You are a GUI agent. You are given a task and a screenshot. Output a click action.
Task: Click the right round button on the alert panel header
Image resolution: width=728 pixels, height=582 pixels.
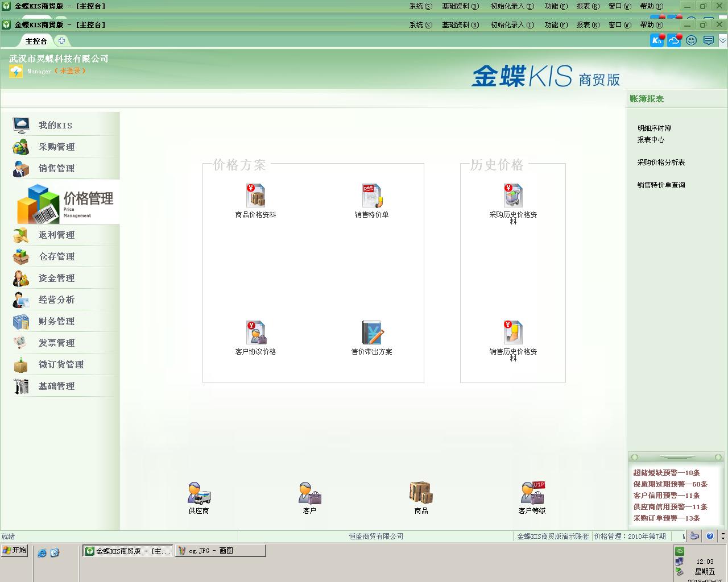point(718,457)
